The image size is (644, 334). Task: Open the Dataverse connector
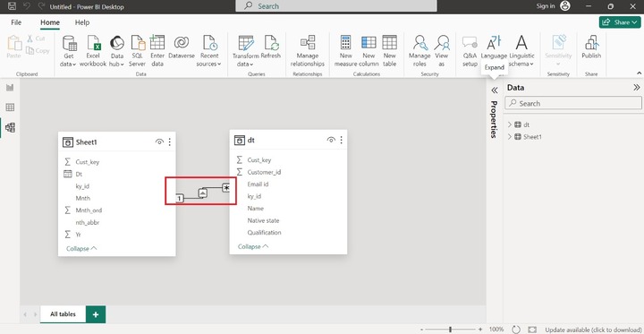182,47
